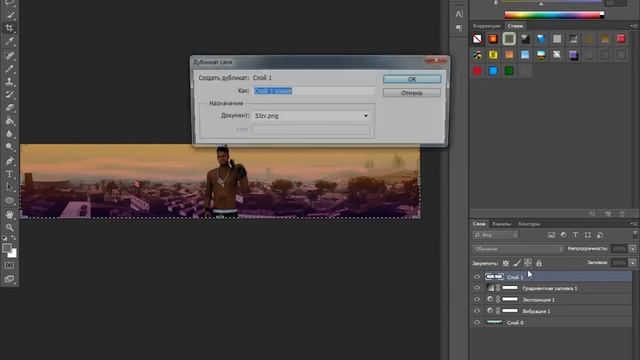Apply the no-style swatch
The height and width of the screenshot is (360, 640).
pyautogui.click(x=477, y=39)
